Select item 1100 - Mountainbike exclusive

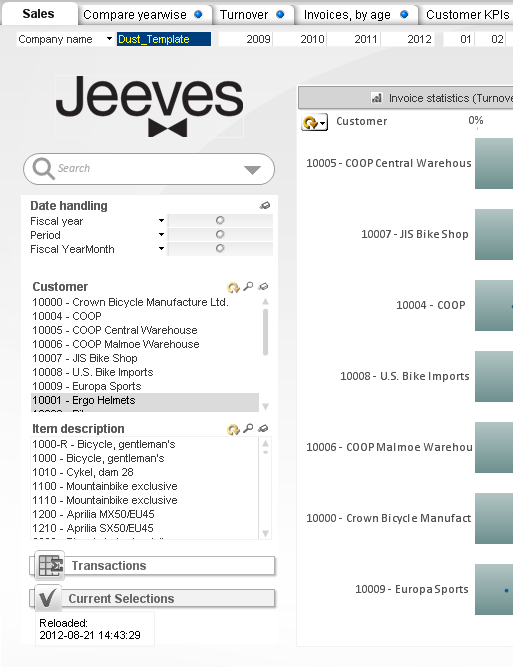click(145, 486)
